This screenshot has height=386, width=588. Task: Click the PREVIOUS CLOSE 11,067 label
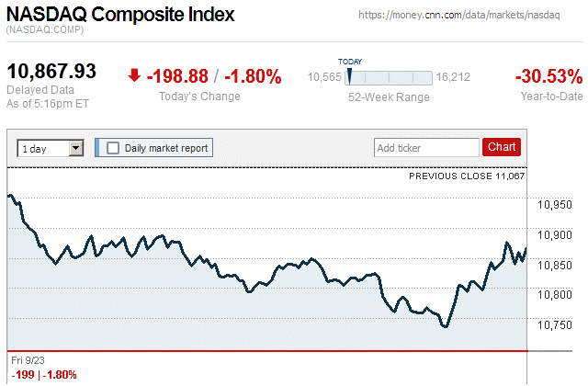click(x=467, y=175)
